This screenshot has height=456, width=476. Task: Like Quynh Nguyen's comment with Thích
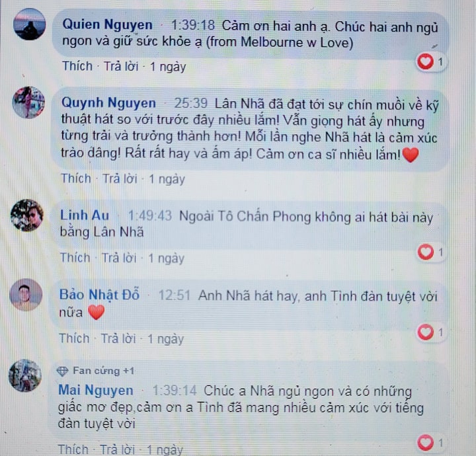click(76, 178)
